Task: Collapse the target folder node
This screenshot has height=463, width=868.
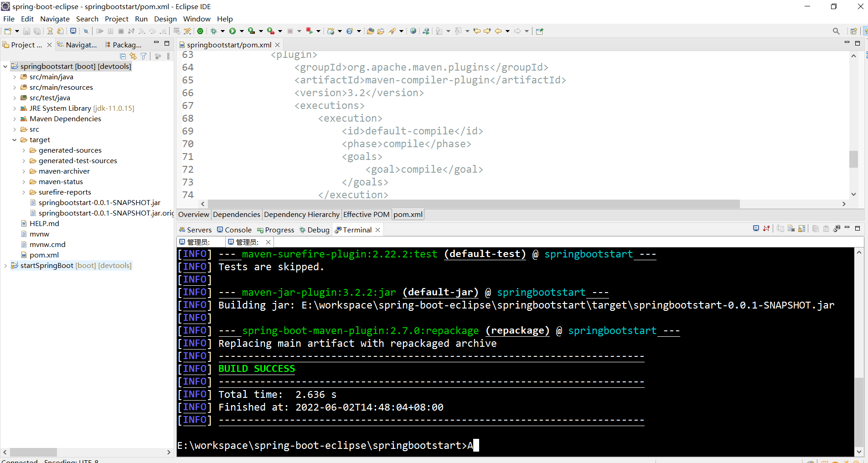Action: coord(14,140)
